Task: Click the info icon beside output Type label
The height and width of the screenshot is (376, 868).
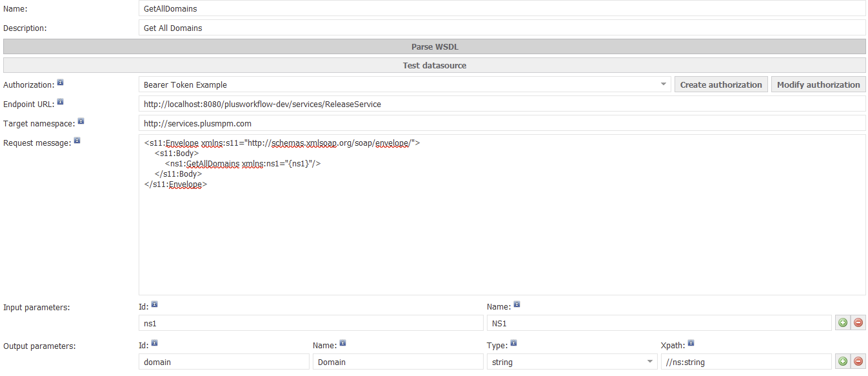Action: coord(513,343)
